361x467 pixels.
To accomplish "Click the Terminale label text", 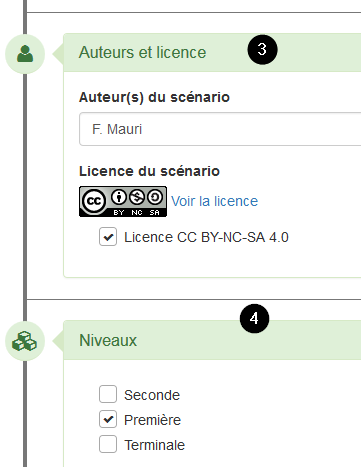I will click(155, 445).
